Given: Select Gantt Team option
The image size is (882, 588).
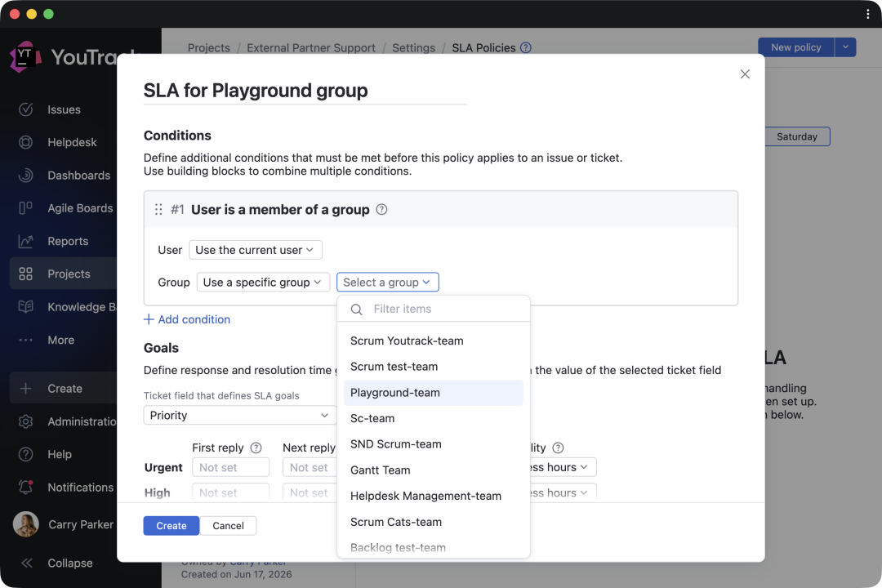Looking at the screenshot, I should click(433, 470).
